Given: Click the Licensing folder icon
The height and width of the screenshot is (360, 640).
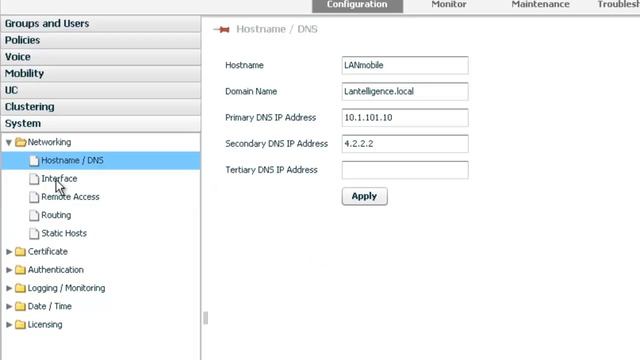Looking at the screenshot, I should (x=20, y=324).
